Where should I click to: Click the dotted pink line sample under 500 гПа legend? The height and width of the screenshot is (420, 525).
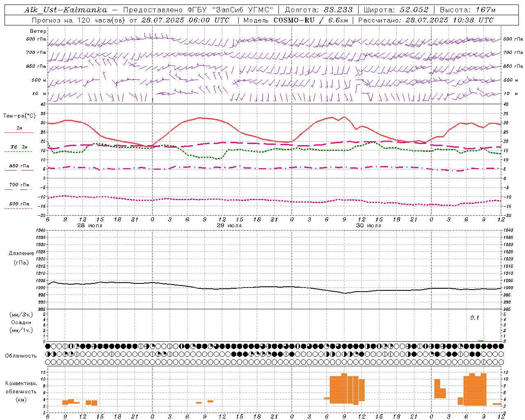(18, 209)
